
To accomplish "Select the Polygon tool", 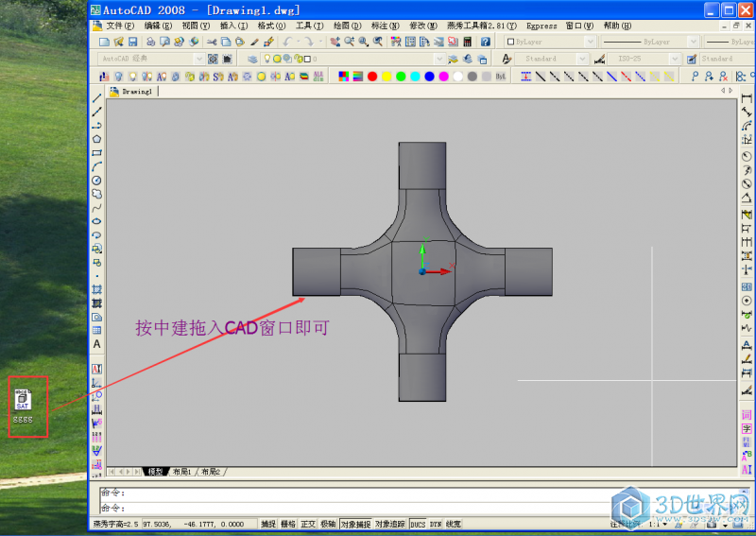I will pos(97,139).
